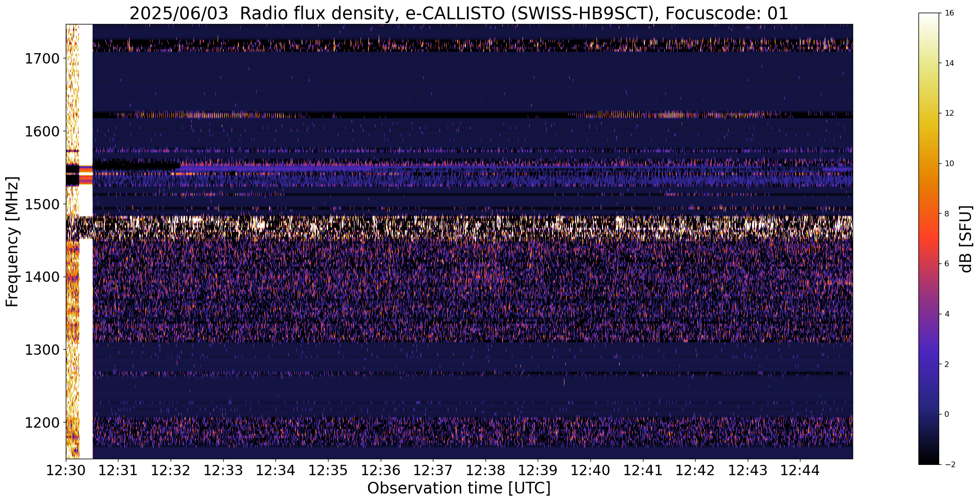Viewport: 980px width, 502px height.
Task: Click the 12:37 time tick label
Action: (433, 470)
